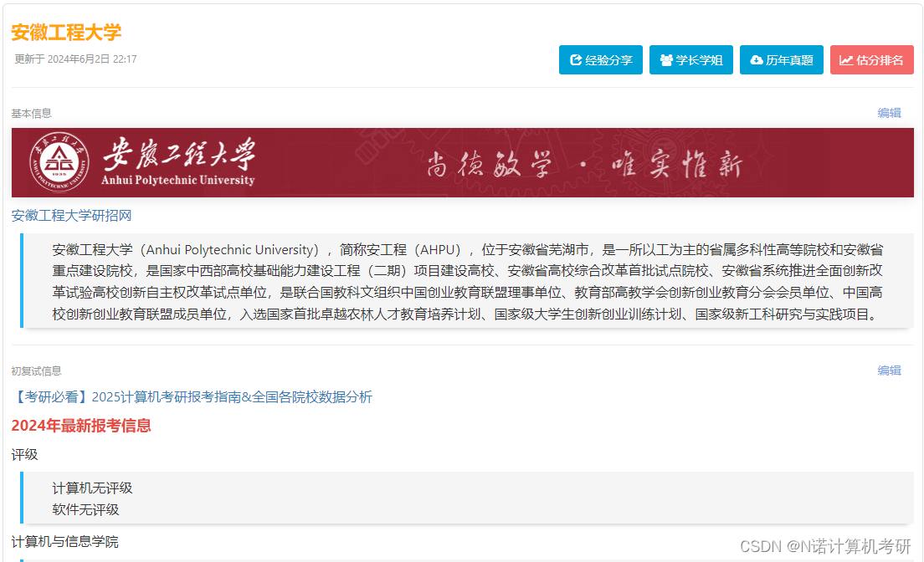Click the 更新于 2024年6月2日 22:17 text

[x=75, y=59]
